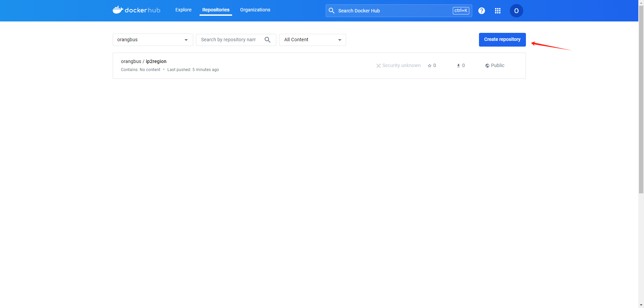644x308 pixels.
Task: Select the Repositories tab
Action: [216, 10]
